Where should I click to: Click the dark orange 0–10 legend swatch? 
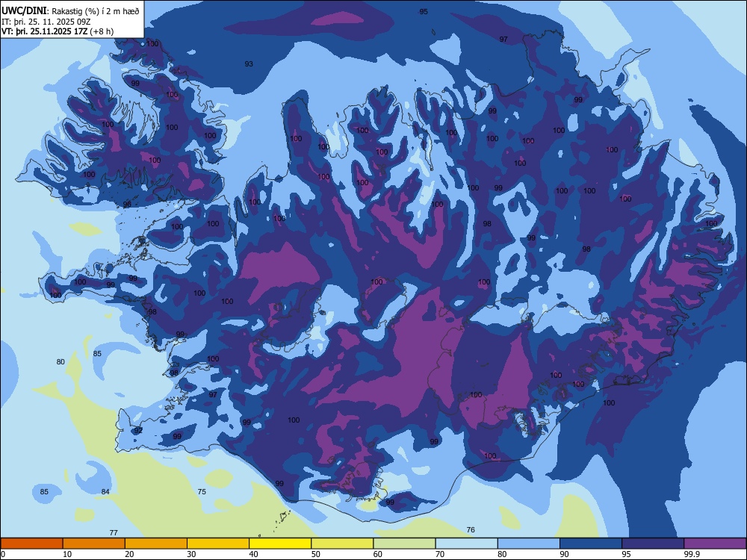tap(31, 544)
